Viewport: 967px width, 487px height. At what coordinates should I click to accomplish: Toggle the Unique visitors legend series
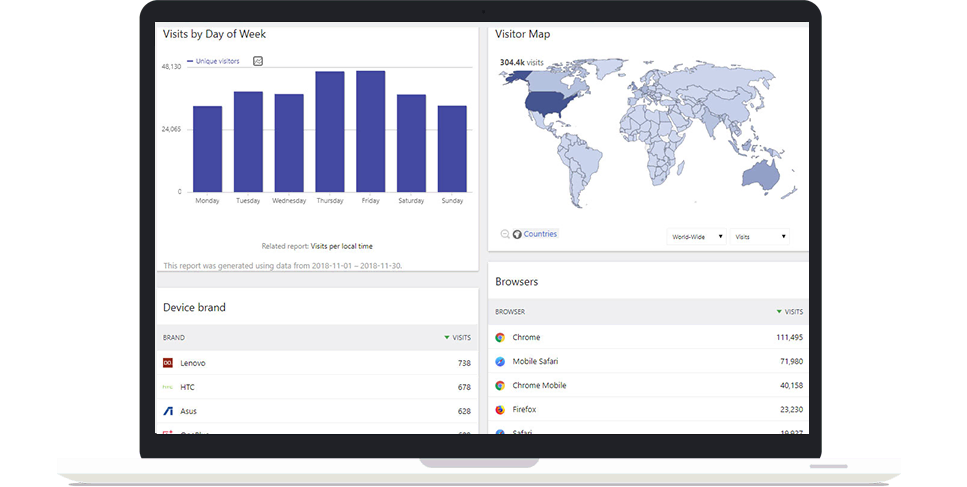(216, 61)
